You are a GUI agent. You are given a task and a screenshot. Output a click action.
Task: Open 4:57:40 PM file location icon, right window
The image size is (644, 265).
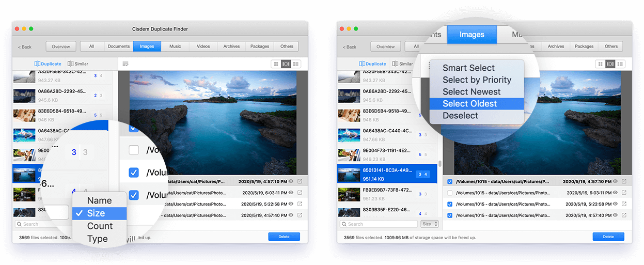[624, 215]
